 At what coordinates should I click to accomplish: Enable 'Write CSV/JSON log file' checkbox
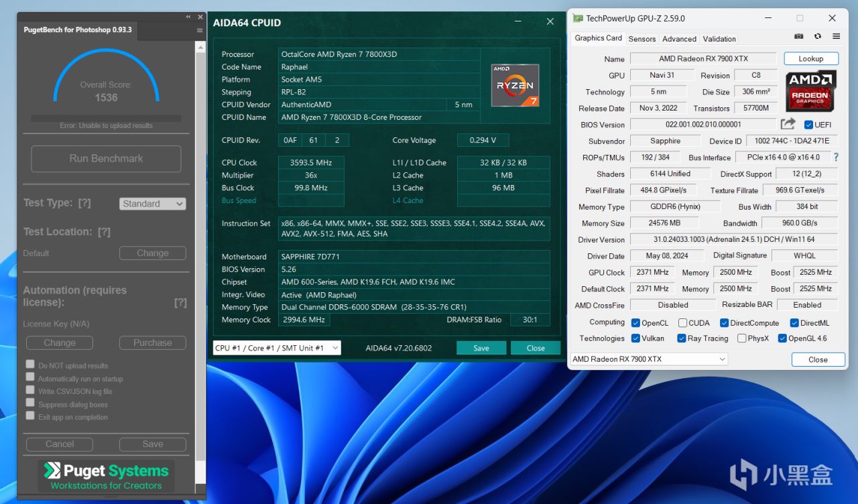[x=30, y=389]
